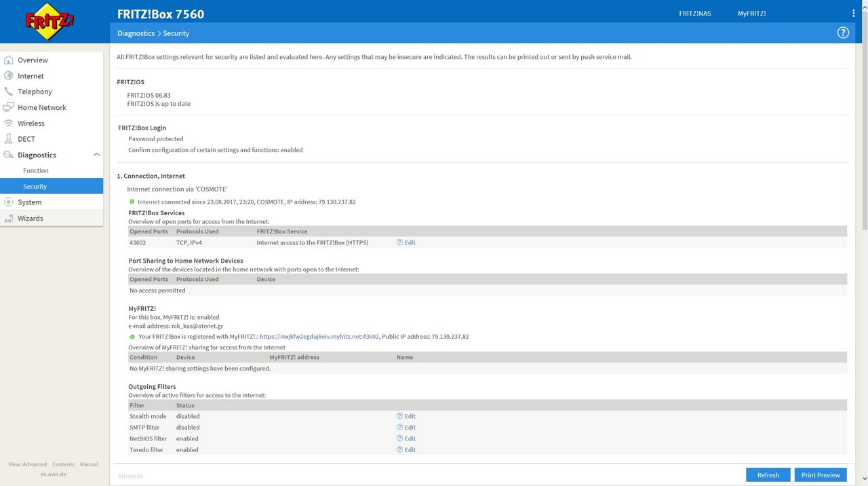The height and width of the screenshot is (486, 868).
Task: Click the System gear icon
Action: pyautogui.click(x=9, y=202)
